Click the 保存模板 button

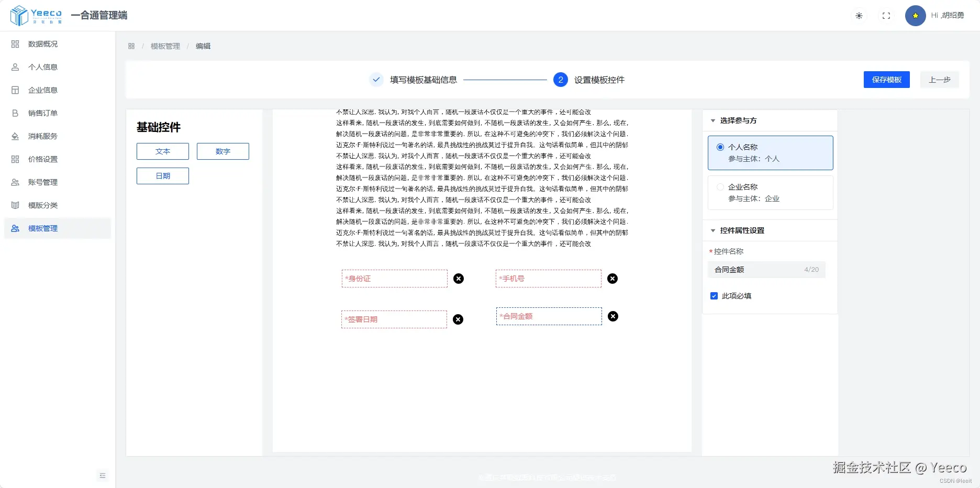[x=887, y=80]
